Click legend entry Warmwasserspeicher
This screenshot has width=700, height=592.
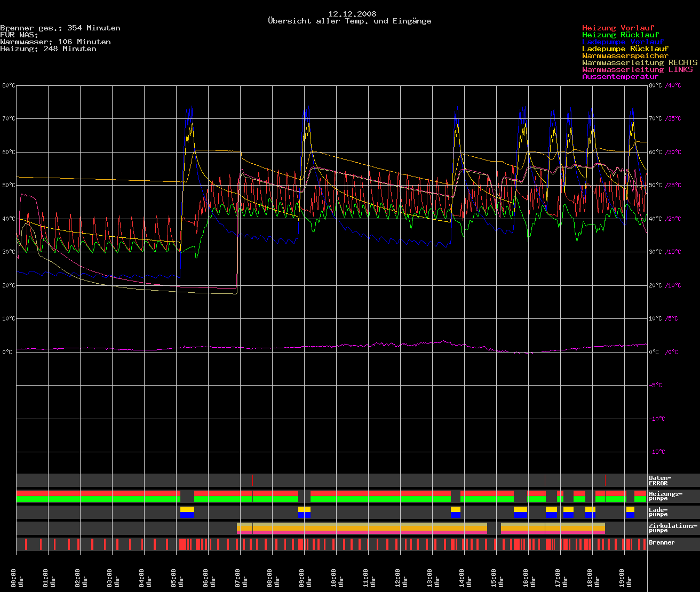[x=625, y=55]
